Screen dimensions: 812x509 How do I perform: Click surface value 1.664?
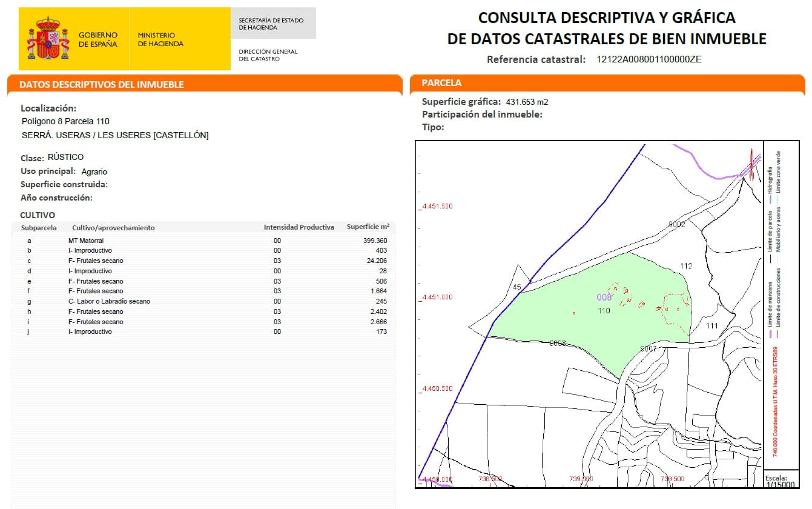(x=379, y=291)
